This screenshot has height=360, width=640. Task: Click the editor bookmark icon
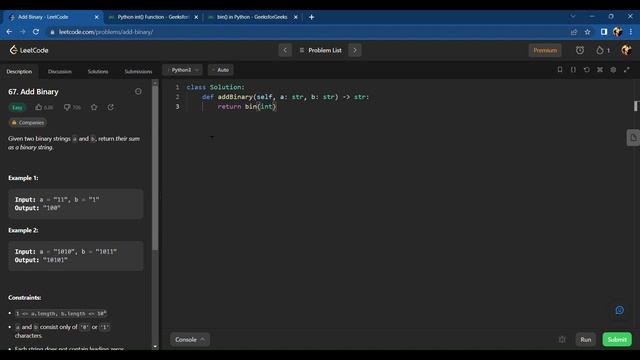[x=560, y=70]
